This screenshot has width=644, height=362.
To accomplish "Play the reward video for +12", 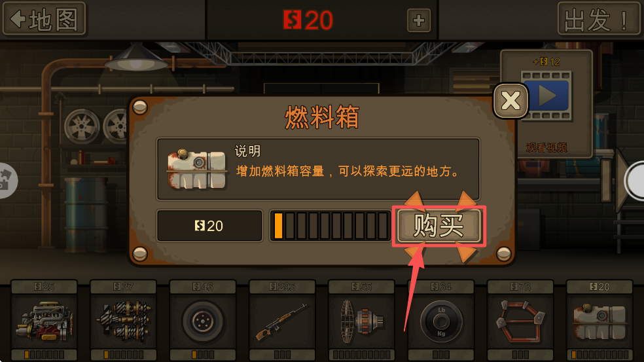I will tap(546, 96).
